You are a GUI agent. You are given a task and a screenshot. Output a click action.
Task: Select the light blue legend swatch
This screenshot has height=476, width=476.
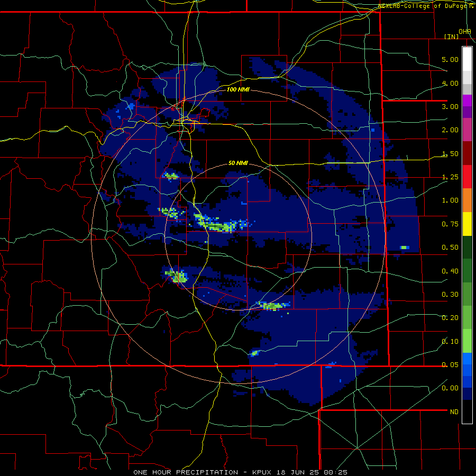(x=467, y=359)
